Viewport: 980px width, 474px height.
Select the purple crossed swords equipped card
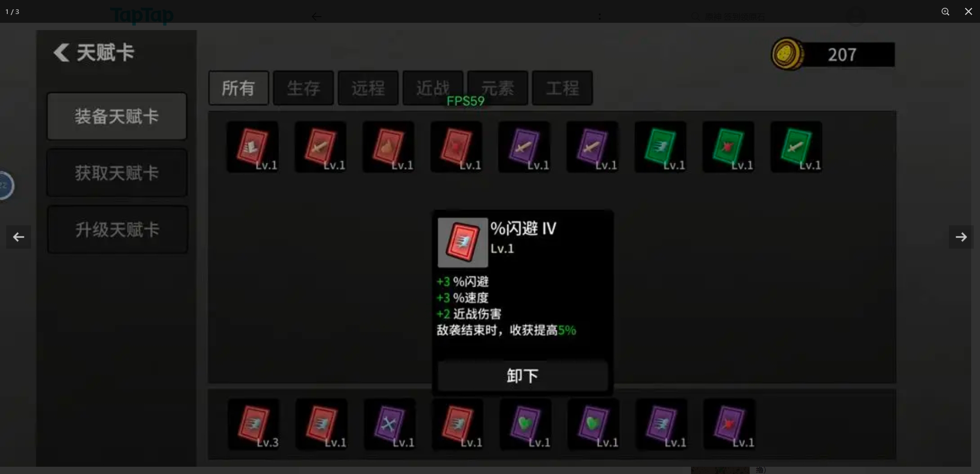click(390, 424)
